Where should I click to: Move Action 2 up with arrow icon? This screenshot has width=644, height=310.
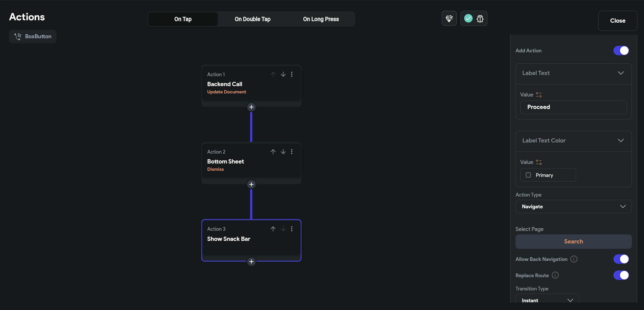tap(273, 152)
